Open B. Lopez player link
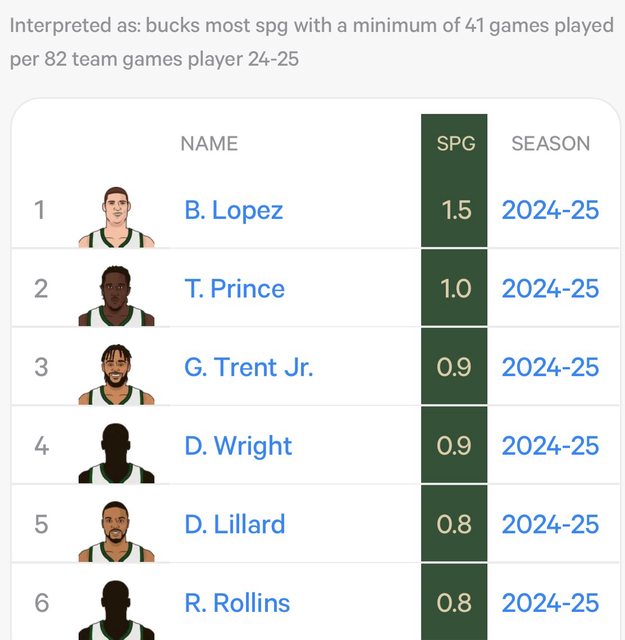Viewport: 625px width, 640px height. pos(233,210)
